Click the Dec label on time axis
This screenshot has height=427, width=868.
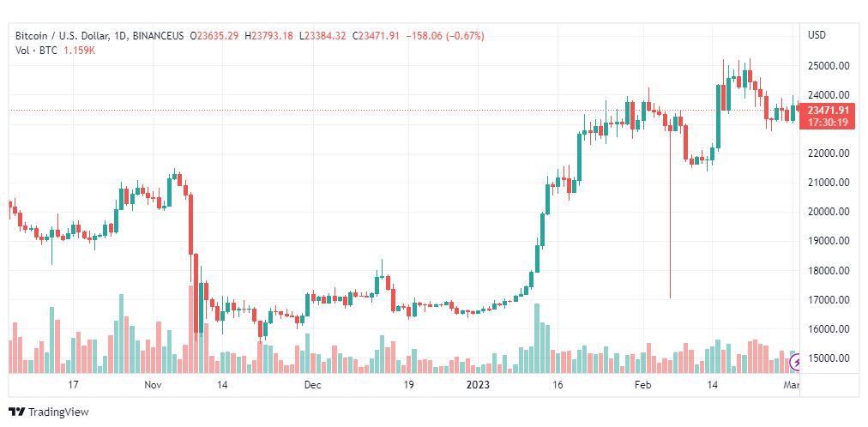pos(312,385)
